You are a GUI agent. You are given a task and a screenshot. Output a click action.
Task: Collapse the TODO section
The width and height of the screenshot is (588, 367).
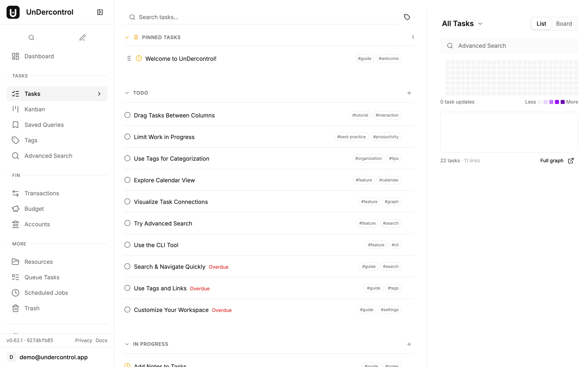127,93
